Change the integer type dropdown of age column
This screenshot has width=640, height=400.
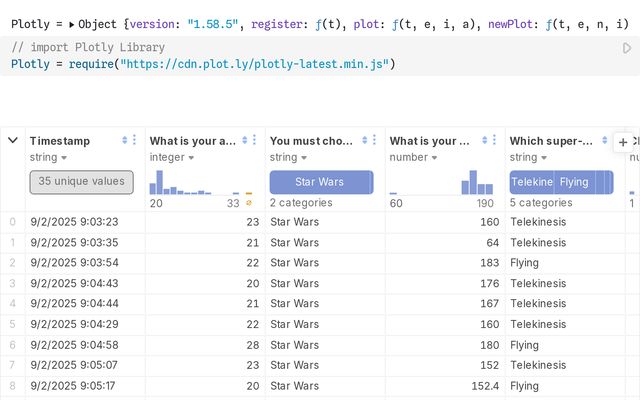click(190, 158)
